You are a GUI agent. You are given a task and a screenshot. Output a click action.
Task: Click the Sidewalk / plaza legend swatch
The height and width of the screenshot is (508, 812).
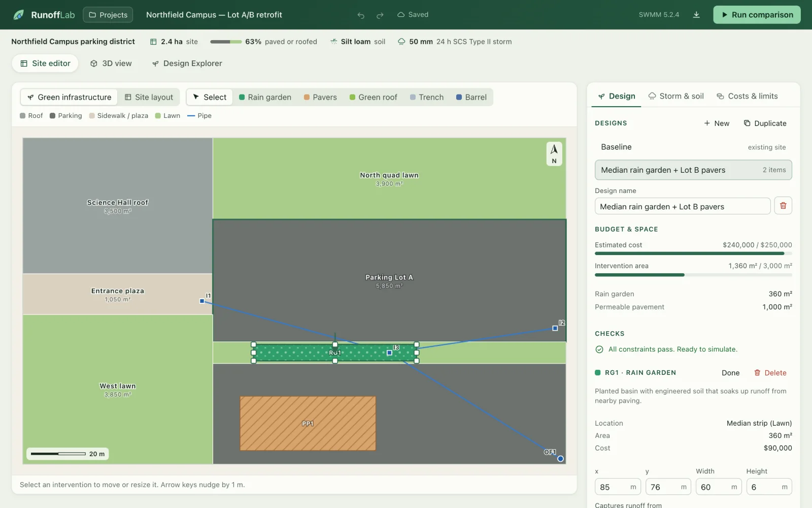[x=92, y=116]
